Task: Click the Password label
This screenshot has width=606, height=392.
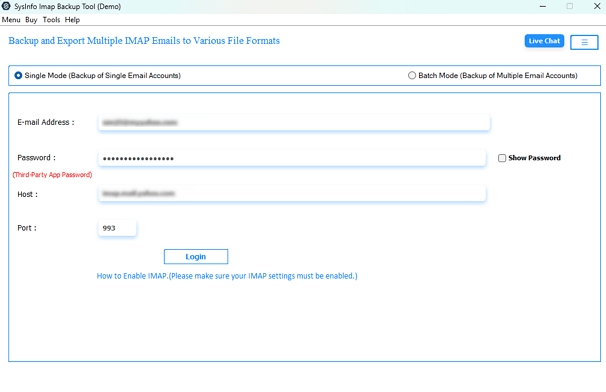Action: click(x=36, y=158)
